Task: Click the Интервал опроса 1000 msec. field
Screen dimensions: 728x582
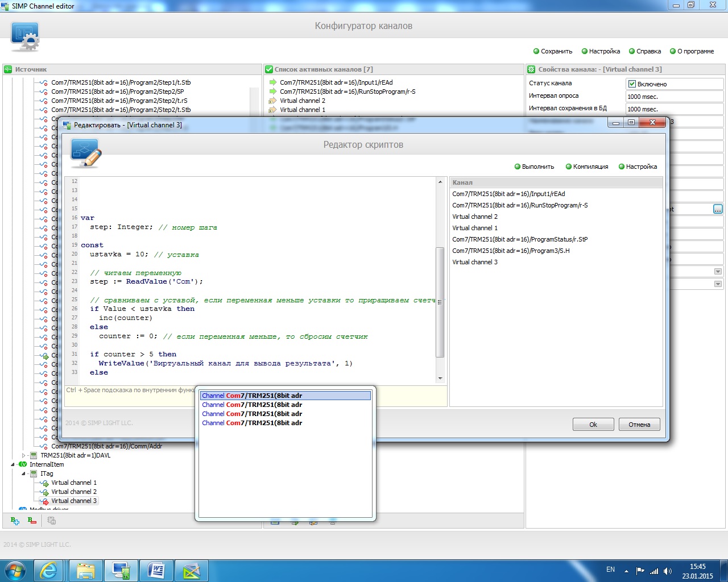Action: [x=674, y=97]
